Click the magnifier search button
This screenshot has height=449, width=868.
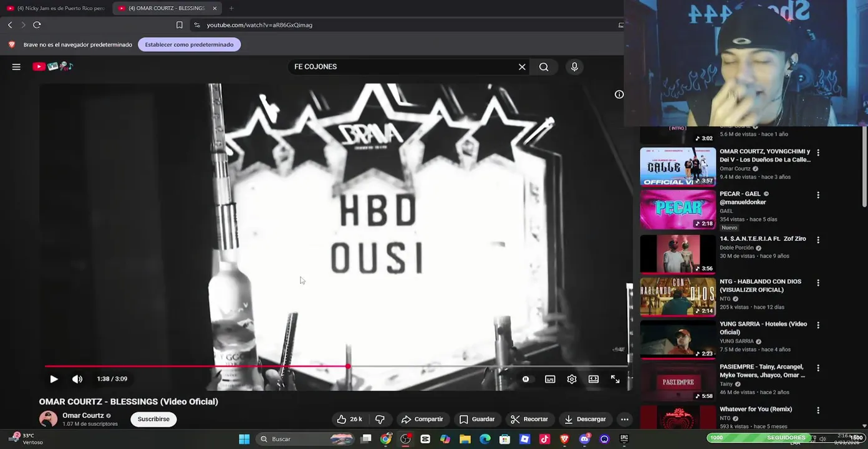(544, 67)
